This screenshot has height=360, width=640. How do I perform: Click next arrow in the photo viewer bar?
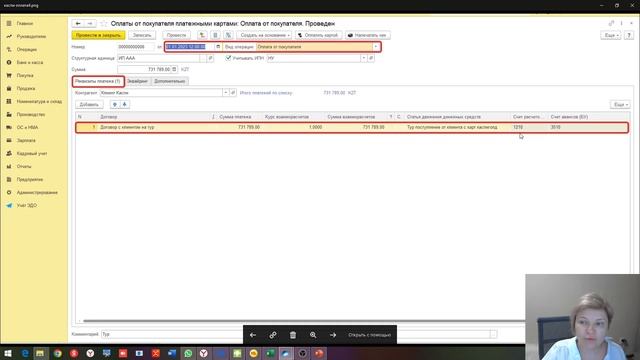(x=333, y=335)
